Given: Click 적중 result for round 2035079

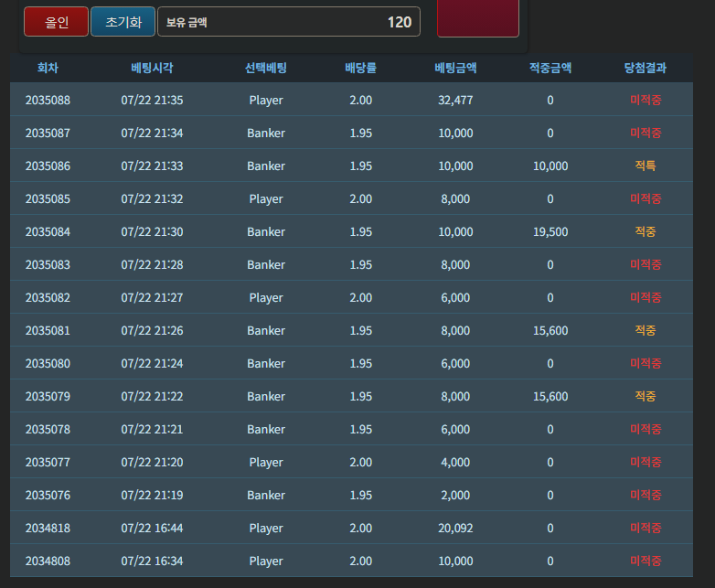Looking at the screenshot, I should tap(646, 396).
